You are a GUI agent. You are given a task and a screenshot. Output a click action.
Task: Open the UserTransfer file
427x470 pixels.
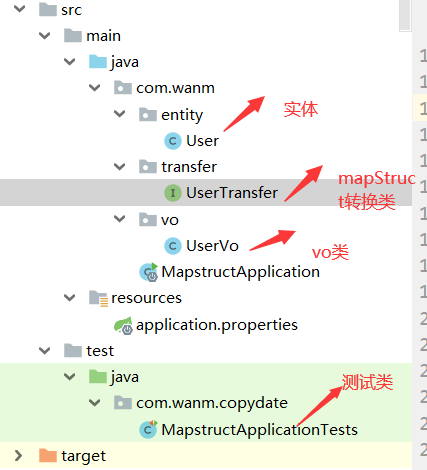(x=232, y=193)
